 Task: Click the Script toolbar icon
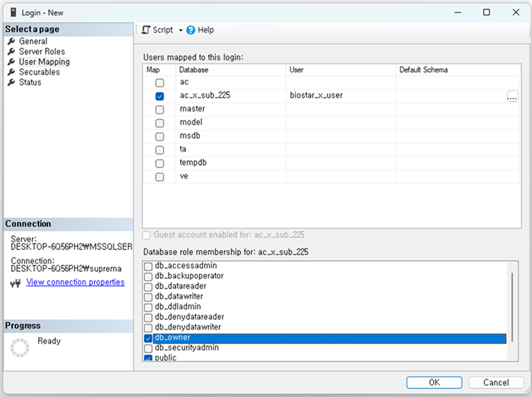click(146, 30)
